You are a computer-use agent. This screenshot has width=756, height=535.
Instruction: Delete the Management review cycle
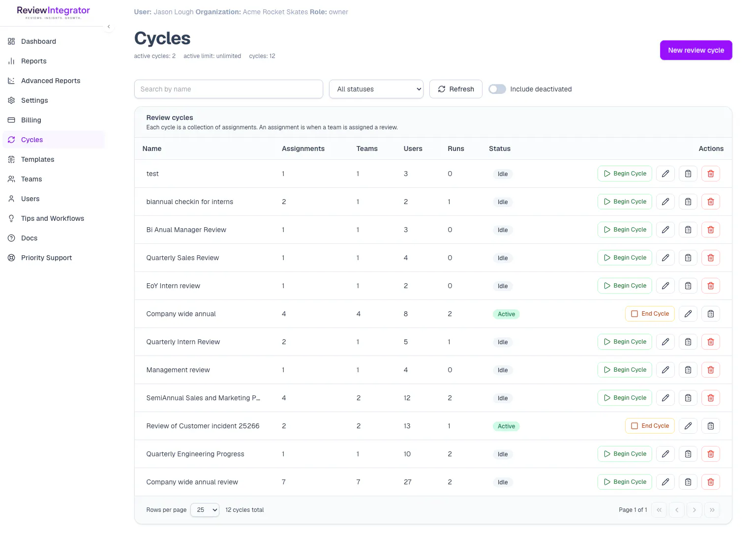pyautogui.click(x=711, y=370)
